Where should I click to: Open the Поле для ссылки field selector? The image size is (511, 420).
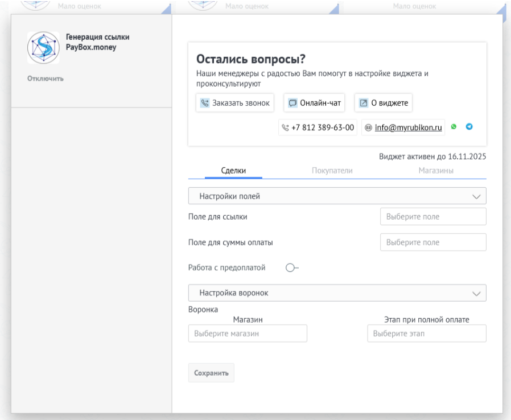(433, 217)
